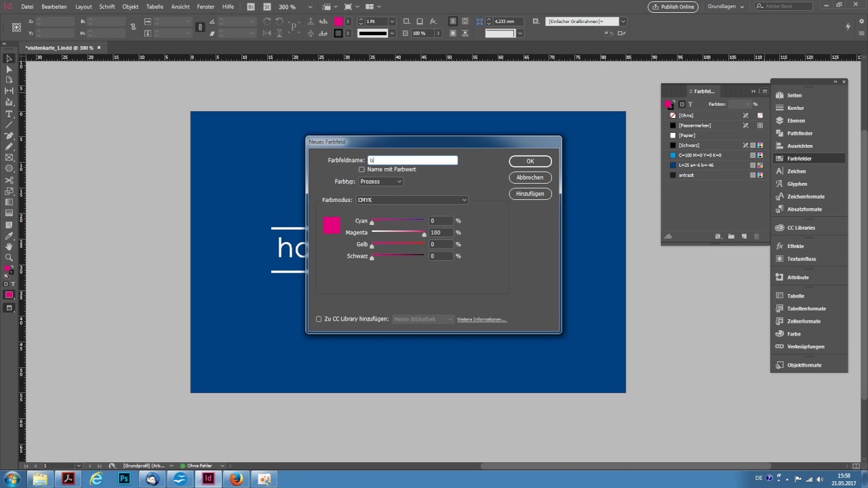Toggle formatting affects text (T) in Farbfelder
868x488 pixels.
point(690,104)
